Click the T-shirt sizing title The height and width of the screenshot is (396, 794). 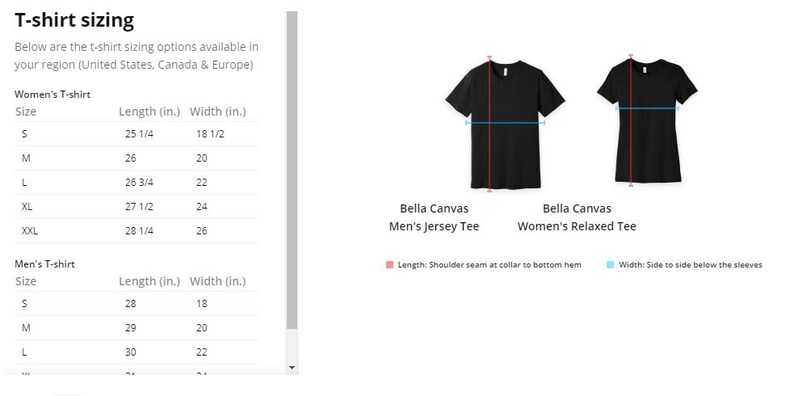[74, 21]
